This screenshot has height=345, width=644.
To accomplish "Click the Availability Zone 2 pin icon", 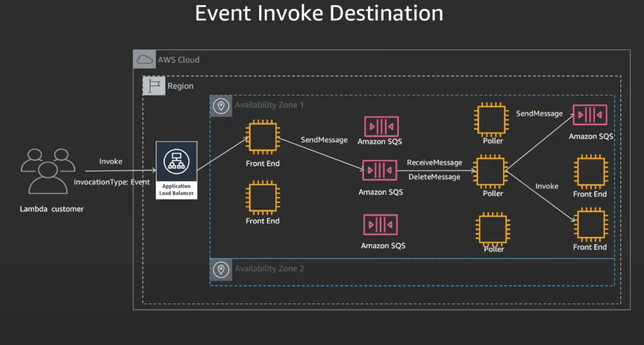I will click(221, 269).
